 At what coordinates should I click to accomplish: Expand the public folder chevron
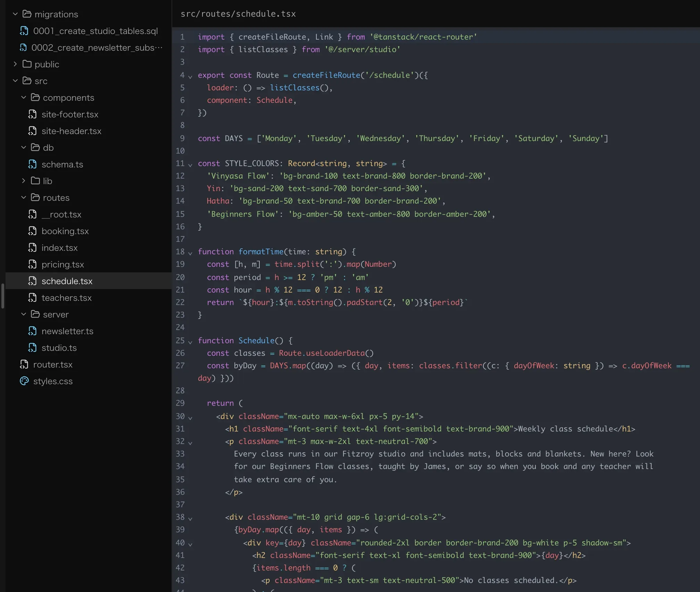coord(15,64)
